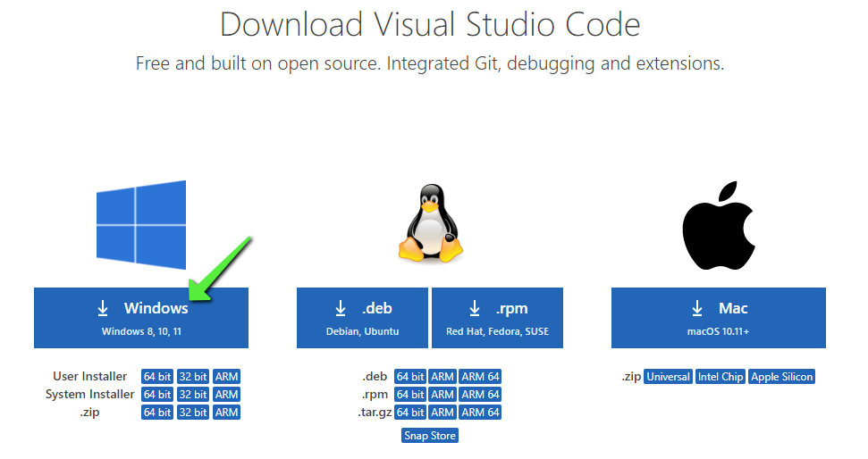Get Windows .zip 64 bit
The image size is (868, 459).
pyautogui.click(x=157, y=412)
